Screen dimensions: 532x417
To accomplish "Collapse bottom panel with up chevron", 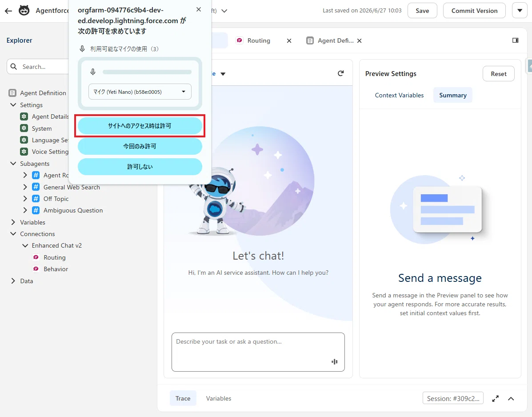I will click(511, 399).
